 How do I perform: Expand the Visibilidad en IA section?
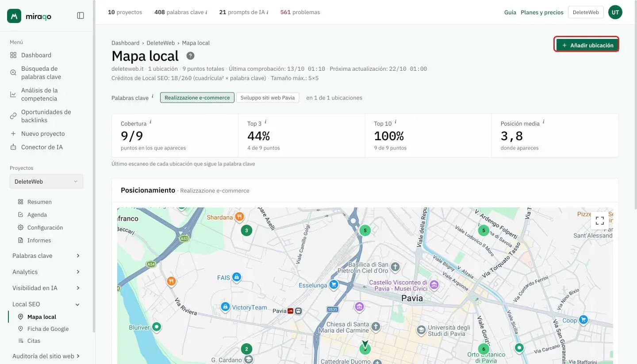46,288
